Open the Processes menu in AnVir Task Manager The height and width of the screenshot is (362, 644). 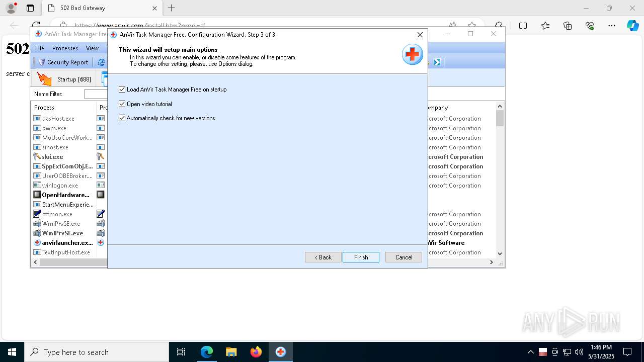[65, 48]
